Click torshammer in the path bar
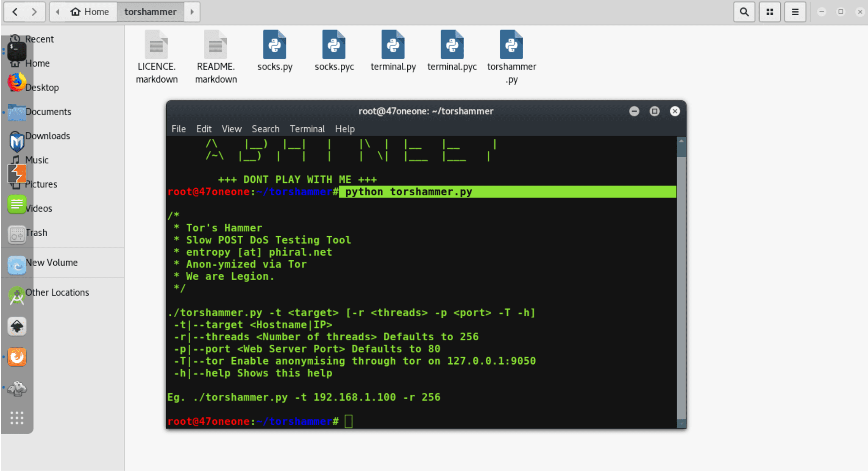Viewport: 868px width, 473px height. [150, 11]
